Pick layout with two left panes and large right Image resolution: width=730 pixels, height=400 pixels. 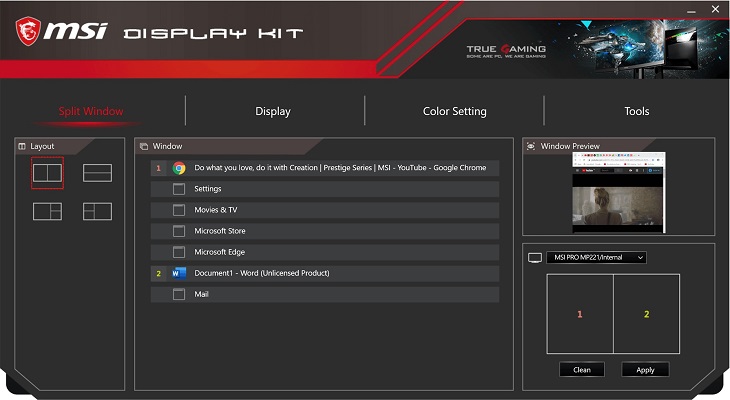[97, 211]
